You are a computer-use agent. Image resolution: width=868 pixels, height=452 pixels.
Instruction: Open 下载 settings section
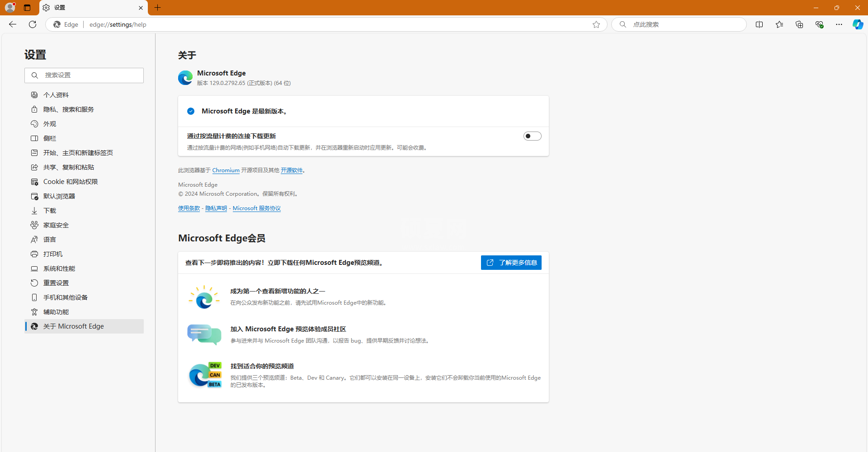[84, 211]
